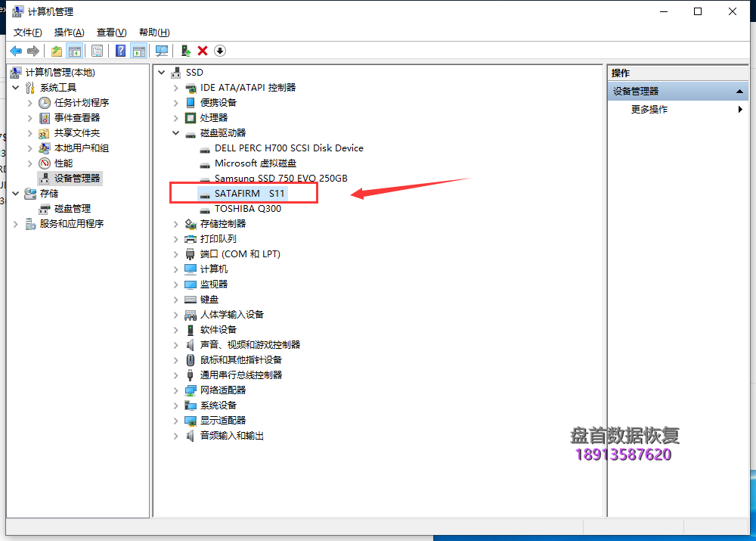This screenshot has height=541, width=756.
Task: Select Microsoft 虚拟磁盘 device
Action: pyautogui.click(x=256, y=163)
